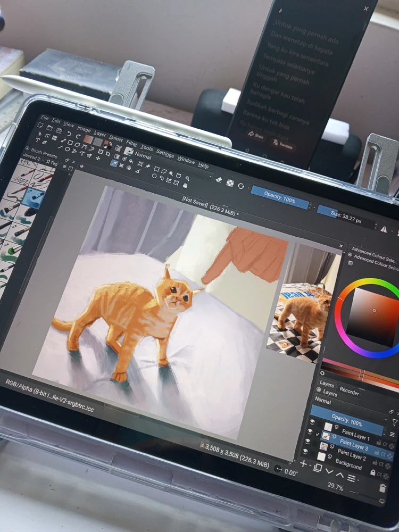Select the Zoom magnifier tool

(187, 178)
